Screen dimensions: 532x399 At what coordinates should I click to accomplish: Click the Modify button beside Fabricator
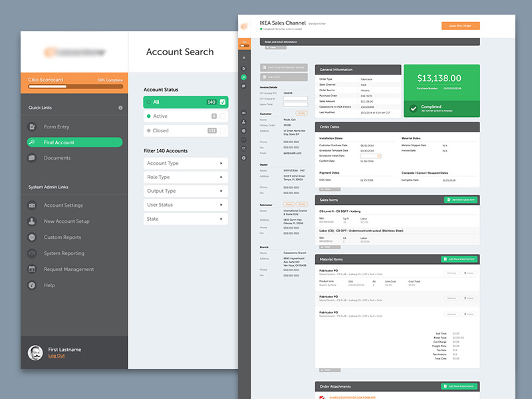302,204
